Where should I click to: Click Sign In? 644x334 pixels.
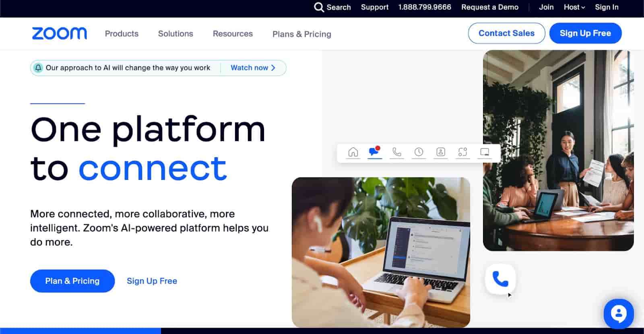607,7
